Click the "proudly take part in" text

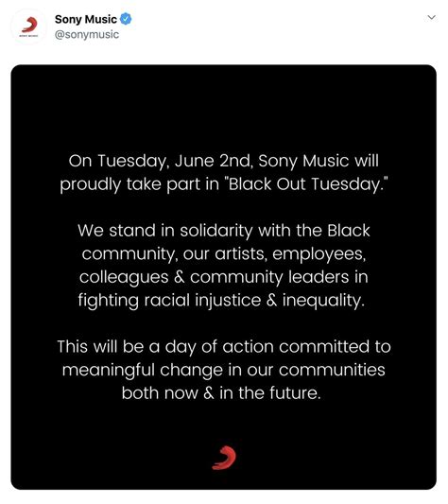tap(139, 184)
